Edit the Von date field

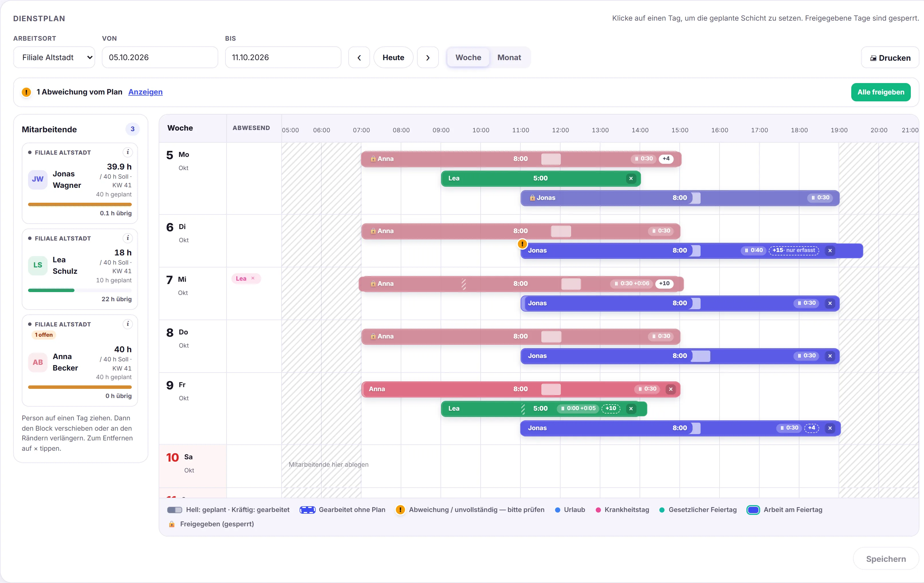pos(160,58)
